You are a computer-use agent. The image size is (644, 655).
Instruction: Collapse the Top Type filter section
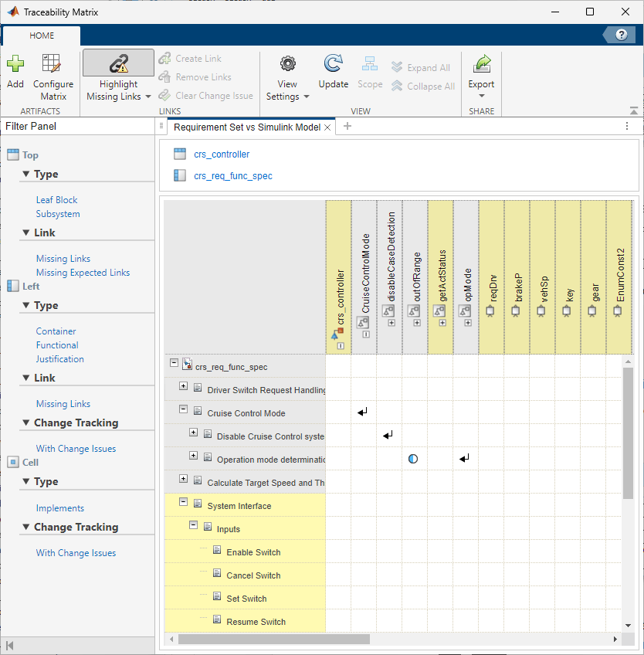click(x=26, y=174)
